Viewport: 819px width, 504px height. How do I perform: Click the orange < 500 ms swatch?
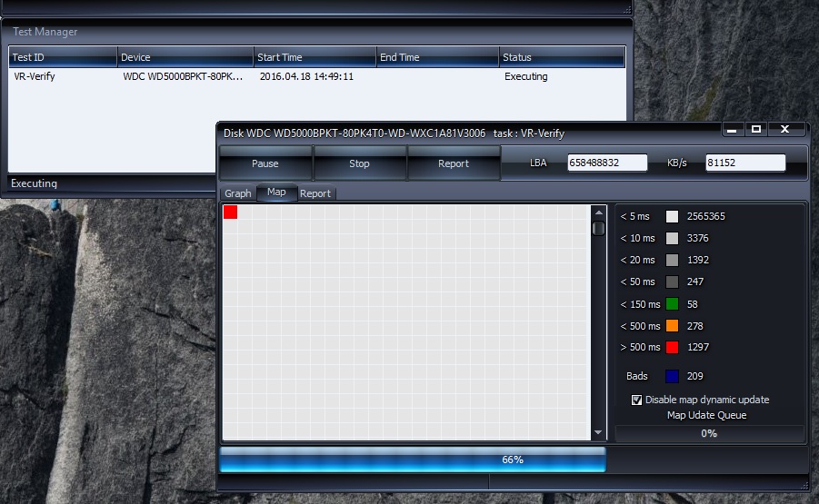point(673,326)
